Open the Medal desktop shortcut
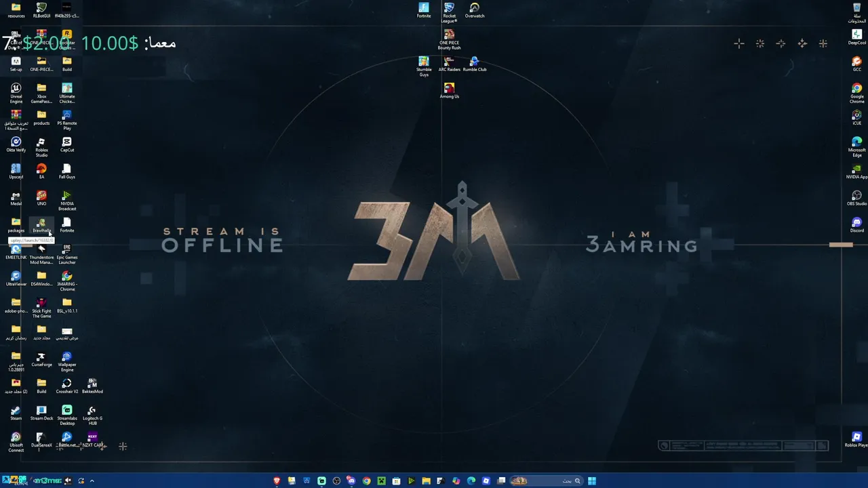The image size is (868, 488). (16, 198)
